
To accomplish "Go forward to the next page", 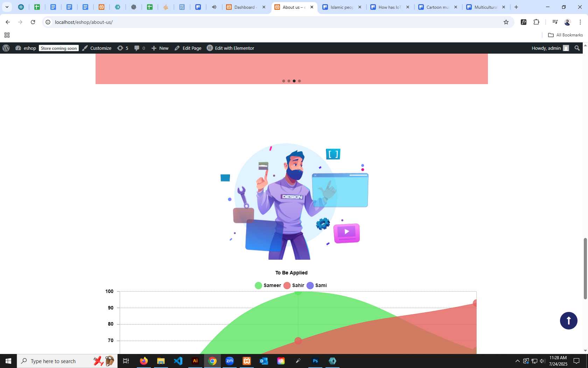I will click(x=20, y=22).
